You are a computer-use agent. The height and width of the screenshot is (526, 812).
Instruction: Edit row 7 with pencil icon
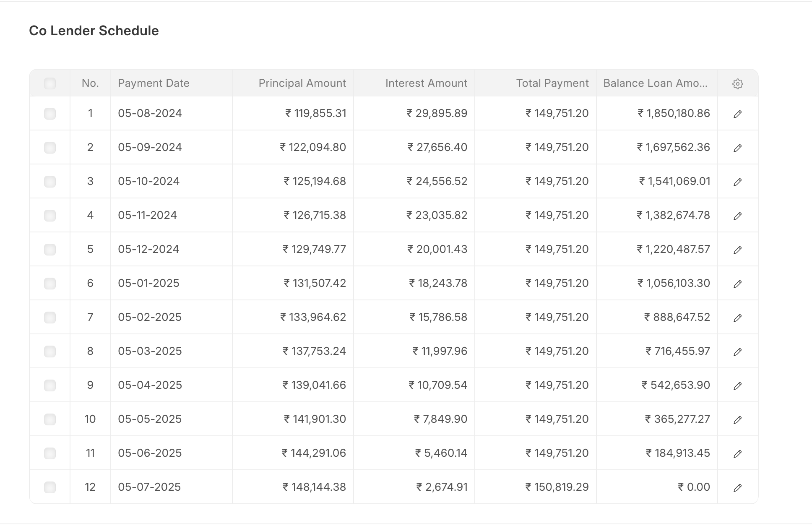click(738, 318)
